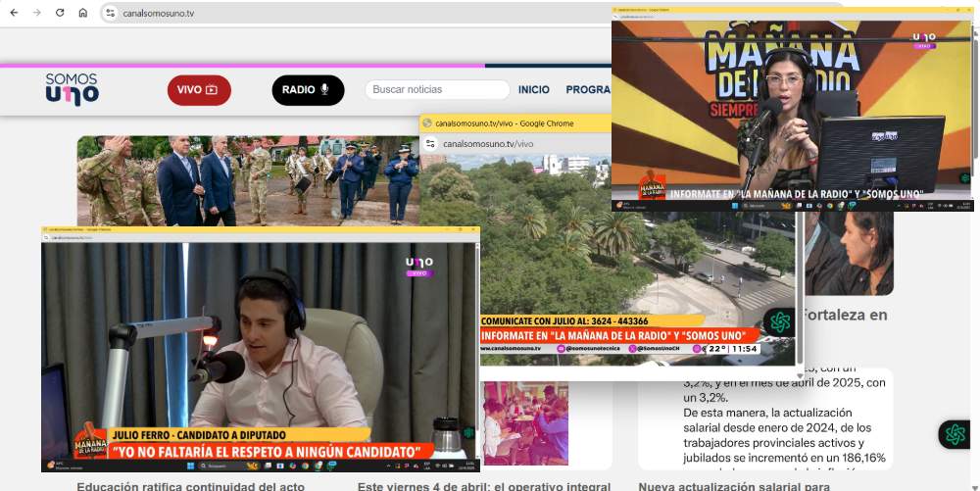980x491 pixels.
Task: Reload the canalsomosuno.tv page
Action: (60, 13)
